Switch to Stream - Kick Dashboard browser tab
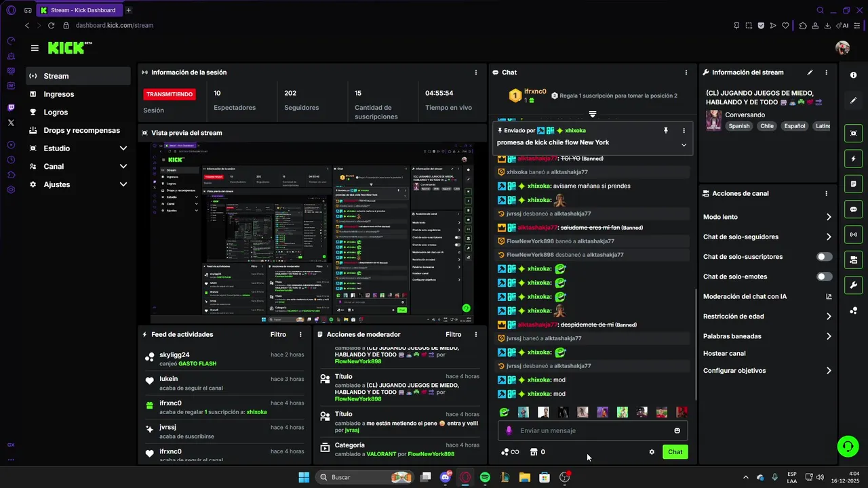 click(x=78, y=10)
